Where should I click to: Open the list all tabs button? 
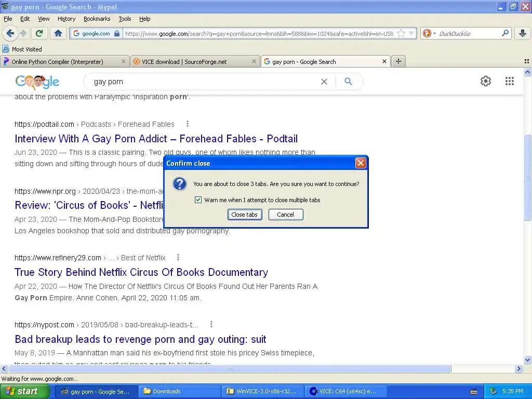pyautogui.click(x=527, y=61)
